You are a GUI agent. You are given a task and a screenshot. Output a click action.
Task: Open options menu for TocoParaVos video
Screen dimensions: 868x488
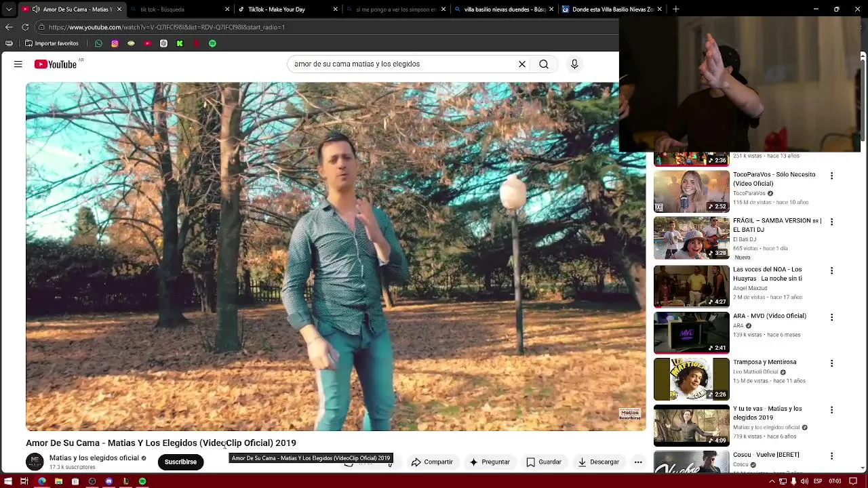pos(831,176)
